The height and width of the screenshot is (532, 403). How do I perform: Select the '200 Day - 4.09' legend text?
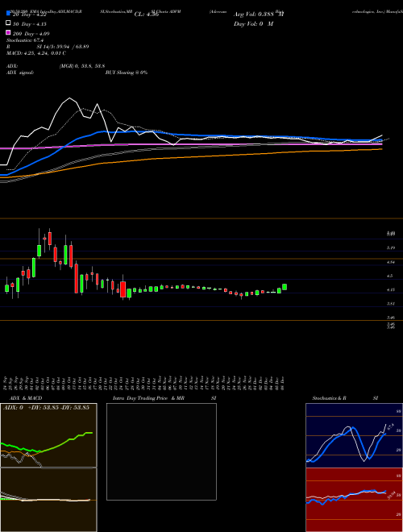point(31,34)
